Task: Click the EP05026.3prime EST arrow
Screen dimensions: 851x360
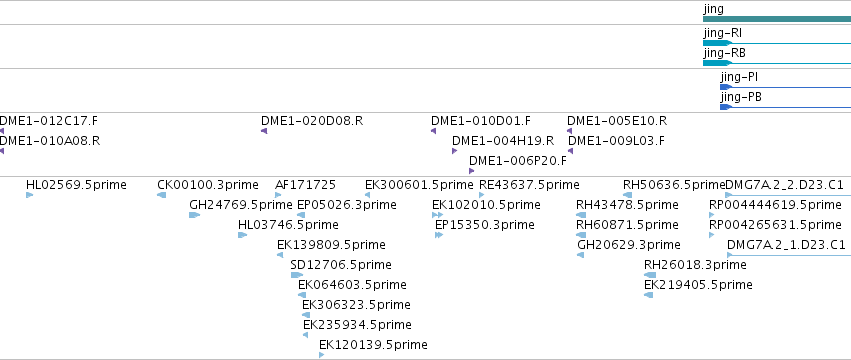Action: [301, 215]
